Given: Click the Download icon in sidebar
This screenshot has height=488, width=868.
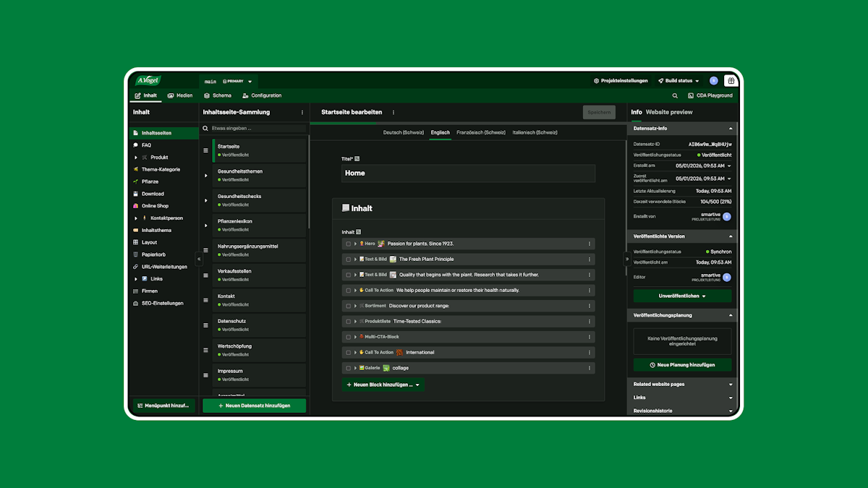Looking at the screenshot, I should [x=135, y=194].
